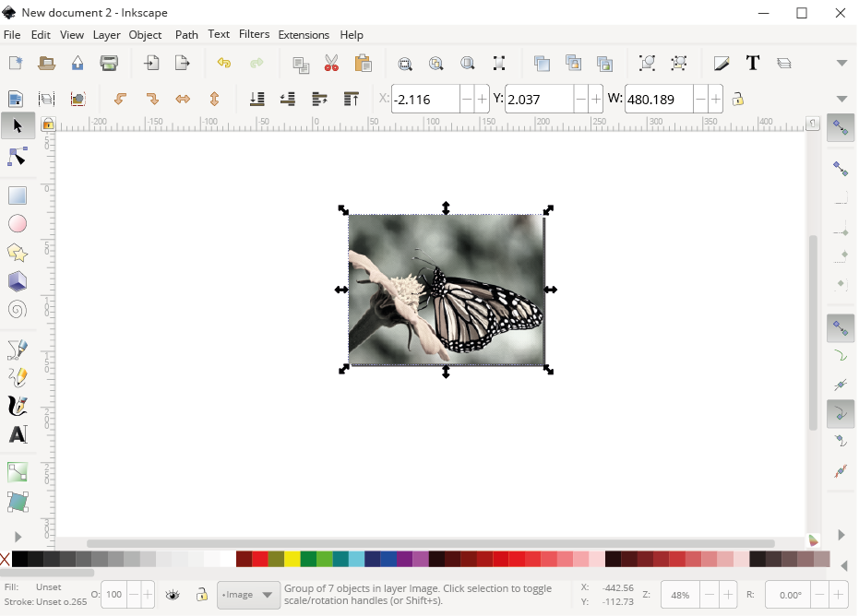Select the Spiral tool
859x616 pixels.
pyautogui.click(x=18, y=310)
